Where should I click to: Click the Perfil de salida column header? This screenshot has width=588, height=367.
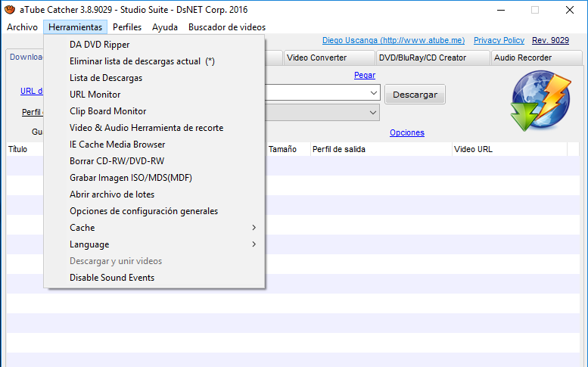[381, 149]
